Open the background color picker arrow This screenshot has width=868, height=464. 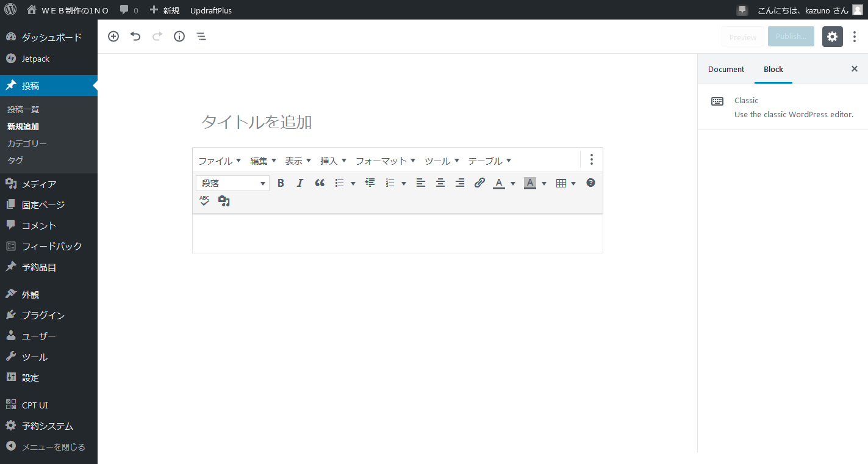click(x=544, y=183)
